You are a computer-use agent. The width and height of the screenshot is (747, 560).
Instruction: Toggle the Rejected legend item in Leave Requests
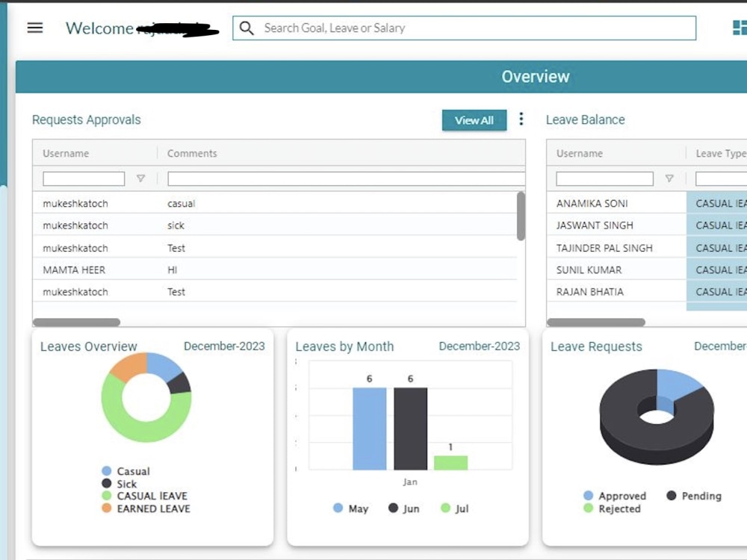pyautogui.click(x=613, y=508)
